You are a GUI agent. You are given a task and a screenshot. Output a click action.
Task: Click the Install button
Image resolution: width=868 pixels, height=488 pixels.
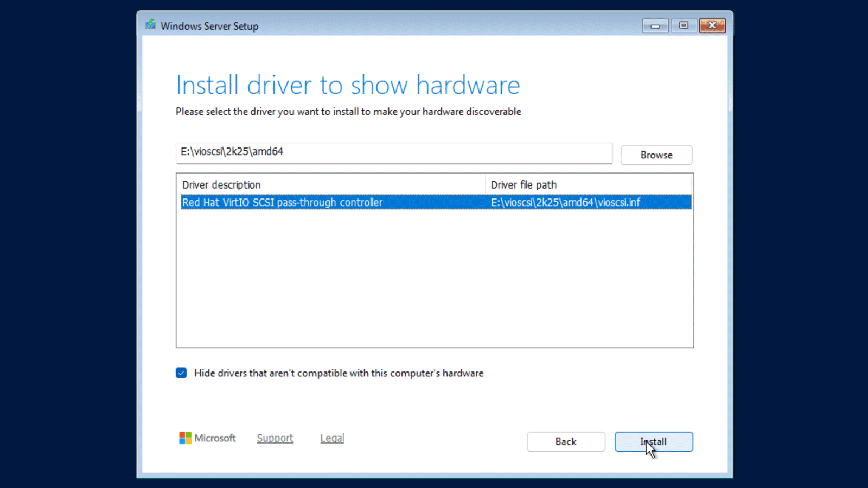(654, 441)
